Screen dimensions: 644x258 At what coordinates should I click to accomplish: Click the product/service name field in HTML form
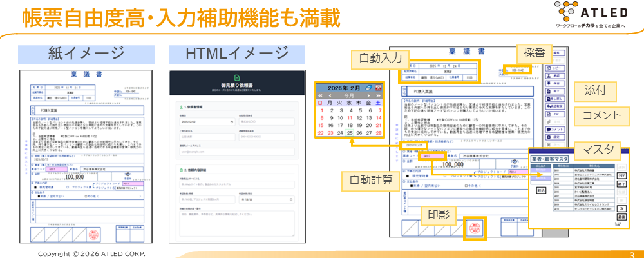(237, 184)
